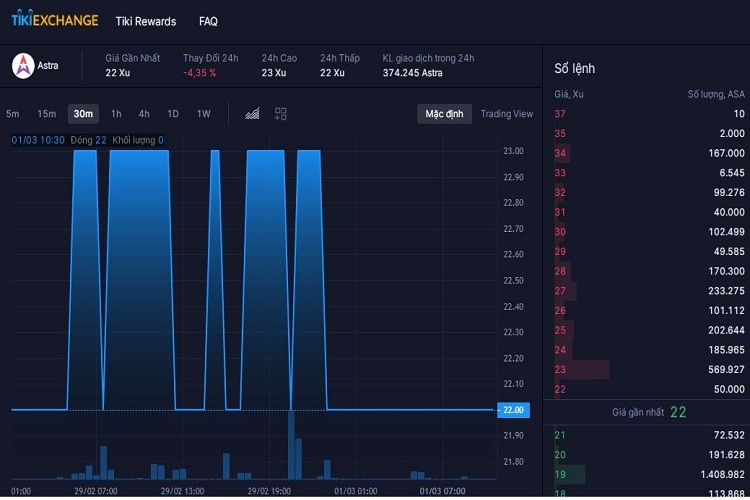Open the FAQ page
The height and width of the screenshot is (500, 750).
click(x=208, y=21)
